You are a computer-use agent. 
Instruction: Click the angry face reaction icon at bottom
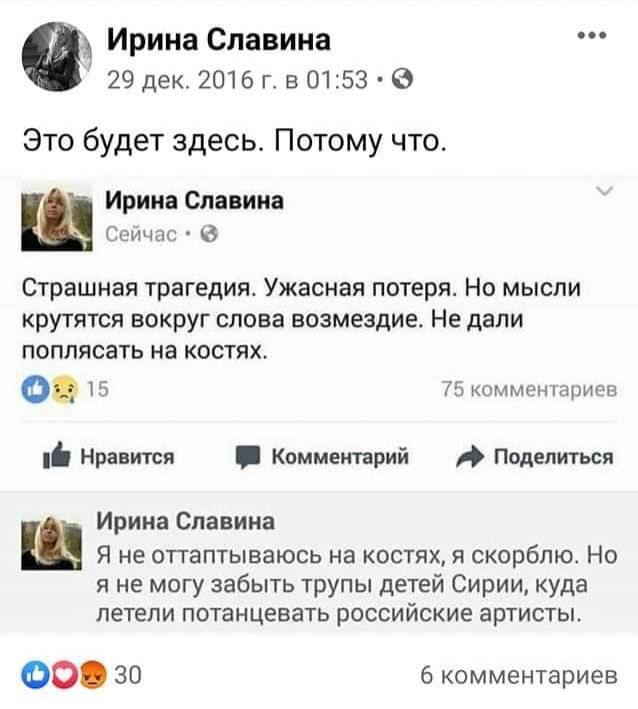click(x=93, y=675)
